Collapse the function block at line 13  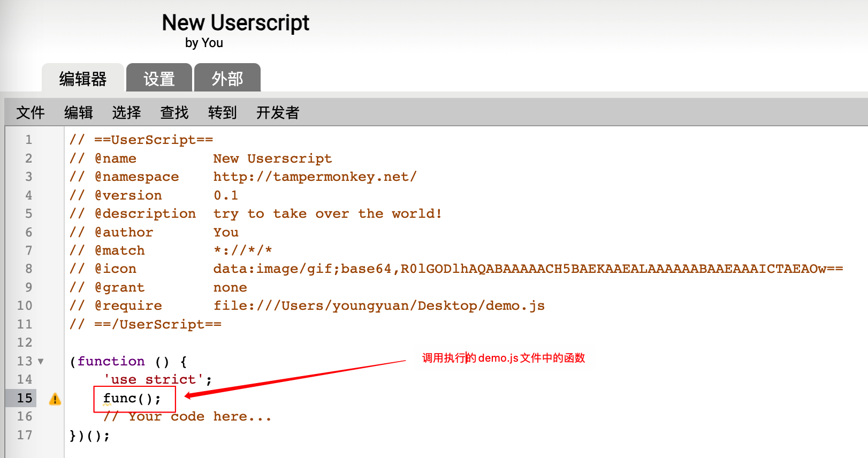41,362
